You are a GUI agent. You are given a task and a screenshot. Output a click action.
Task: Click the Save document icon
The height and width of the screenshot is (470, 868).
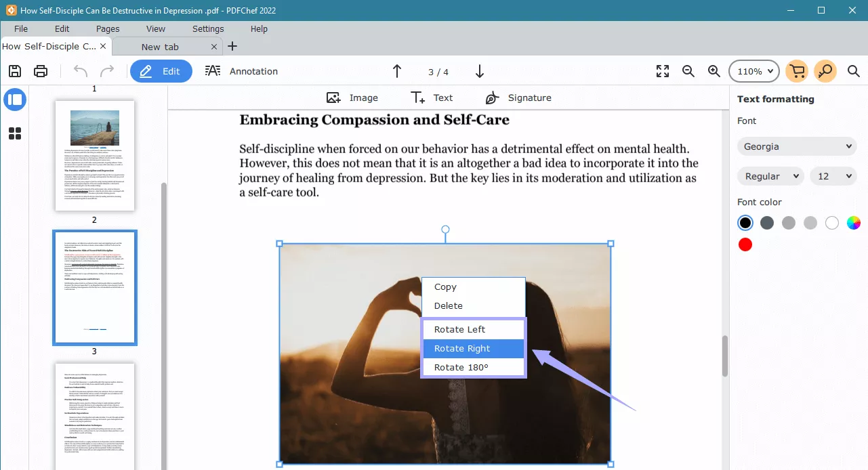pos(14,70)
